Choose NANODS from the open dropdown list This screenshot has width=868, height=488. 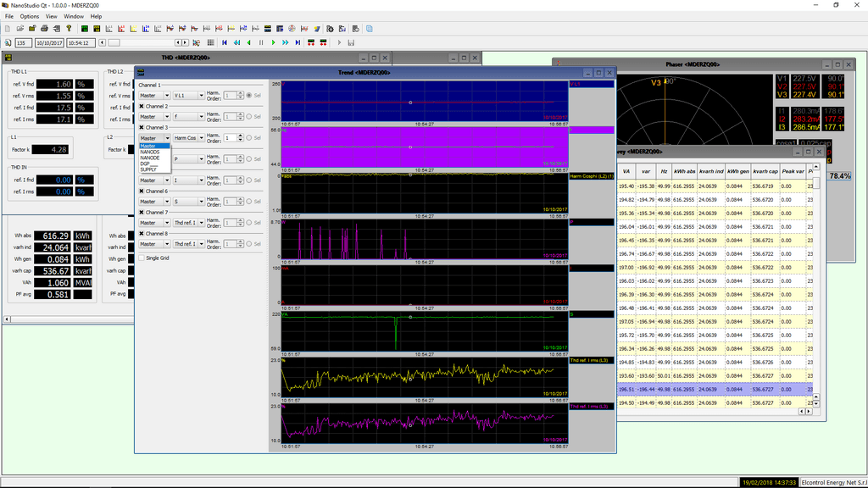(x=150, y=152)
